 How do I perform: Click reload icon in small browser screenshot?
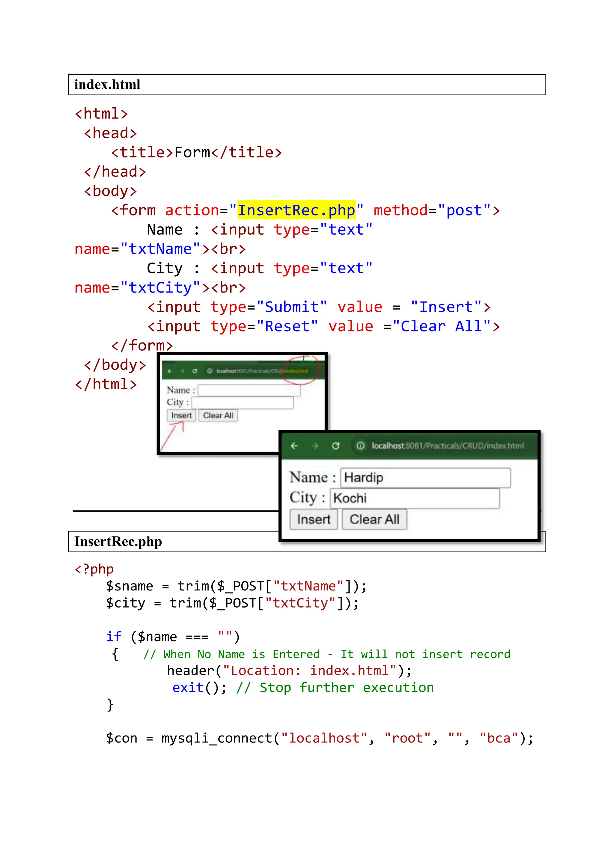194,371
